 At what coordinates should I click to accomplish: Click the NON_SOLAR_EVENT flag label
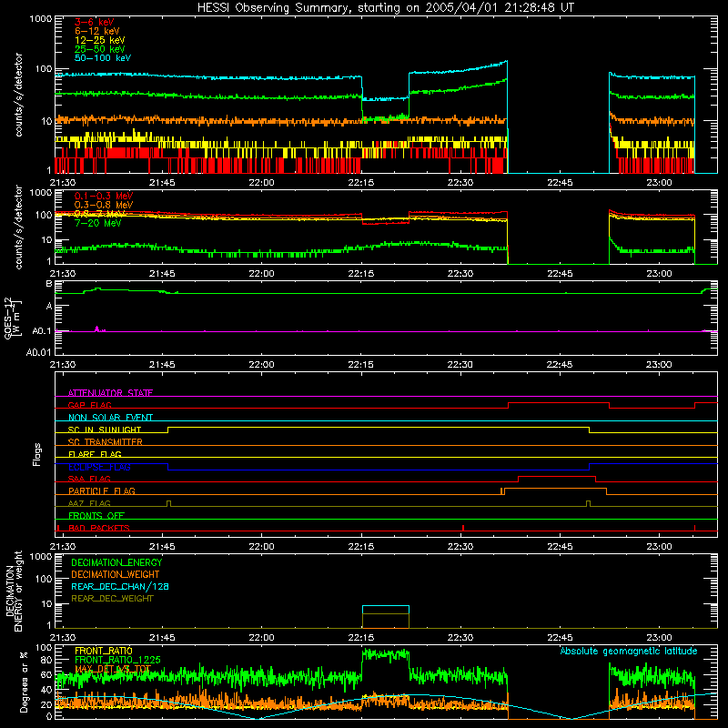point(110,418)
